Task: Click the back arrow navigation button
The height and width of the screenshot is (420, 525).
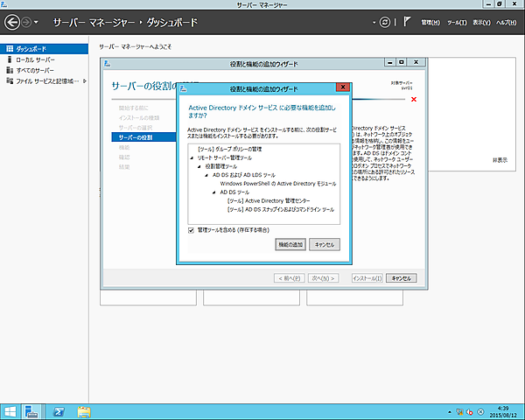Action: (x=12, y=23)
